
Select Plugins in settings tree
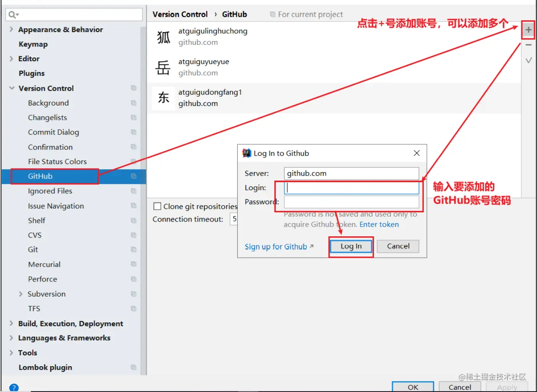coord(32,73)
